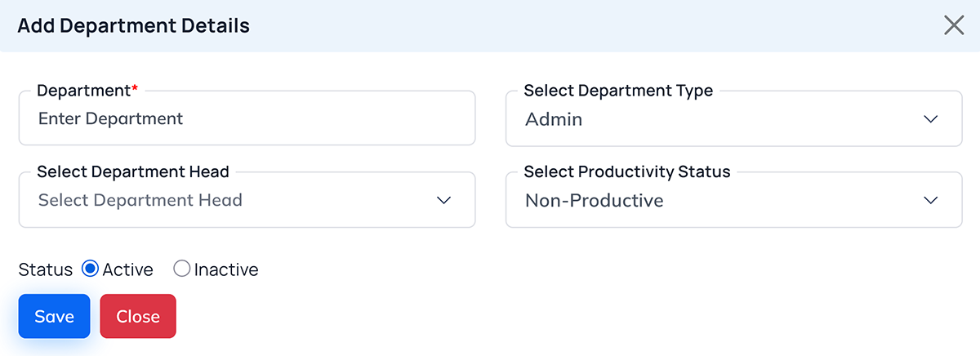Image resolution: width=980 pixels, height=356 pixels.
Task: Select the Active status radio button
Action: 91,269
